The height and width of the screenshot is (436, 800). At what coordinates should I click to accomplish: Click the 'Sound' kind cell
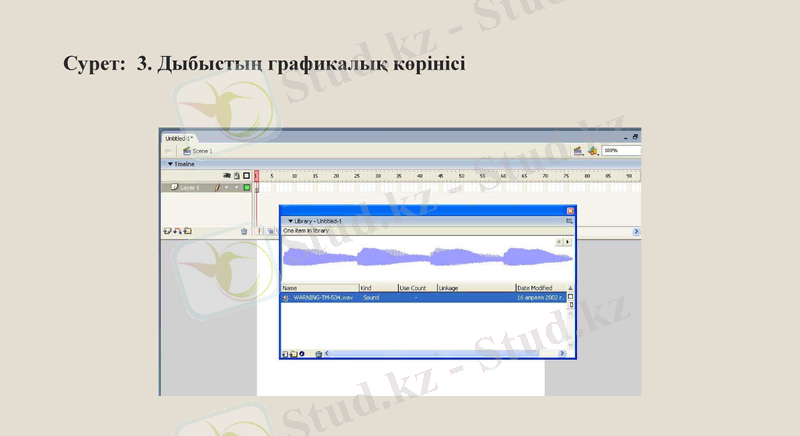point(371,298)
